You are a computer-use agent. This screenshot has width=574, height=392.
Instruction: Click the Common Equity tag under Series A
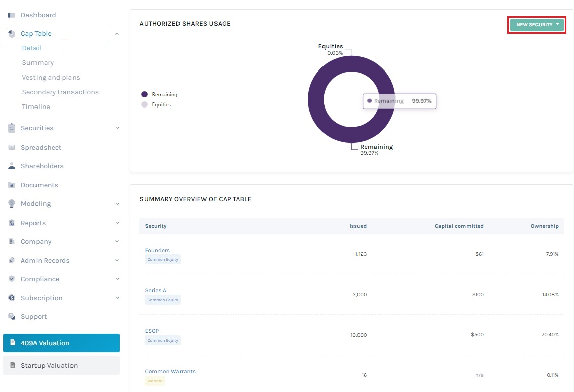[x=163, y=300]
